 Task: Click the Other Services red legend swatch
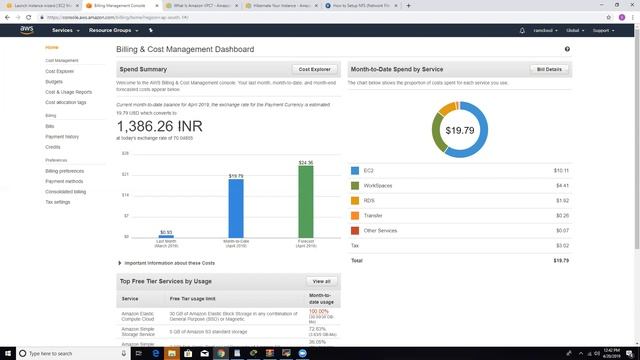(x=355, y=231)
